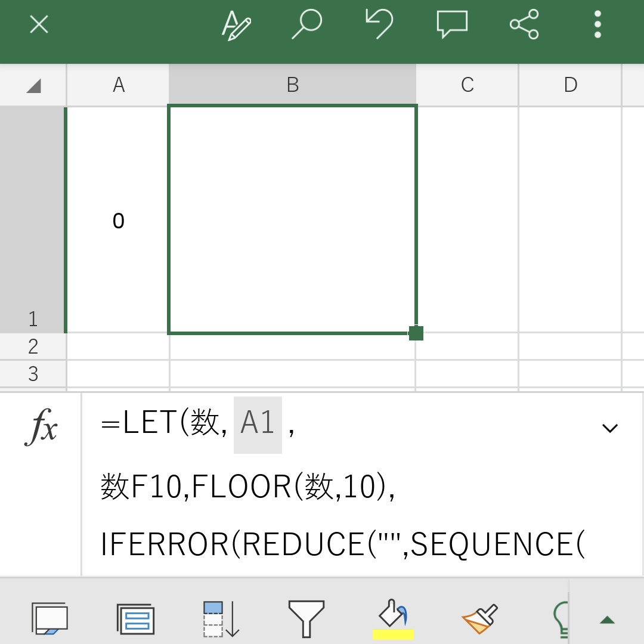Select column C header

coord(467,85)
